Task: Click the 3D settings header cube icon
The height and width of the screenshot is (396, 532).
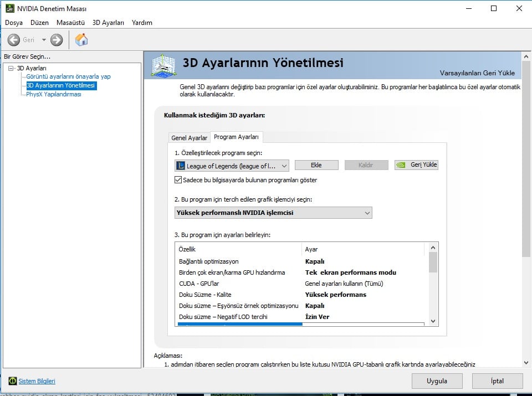Action: click(x=163, y=65)
